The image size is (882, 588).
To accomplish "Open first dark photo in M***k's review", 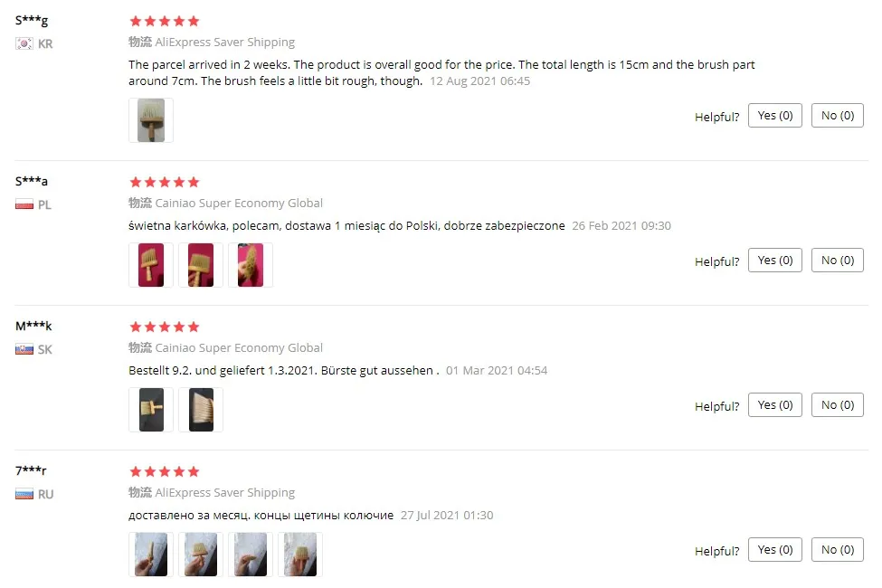I will (151, 410).
